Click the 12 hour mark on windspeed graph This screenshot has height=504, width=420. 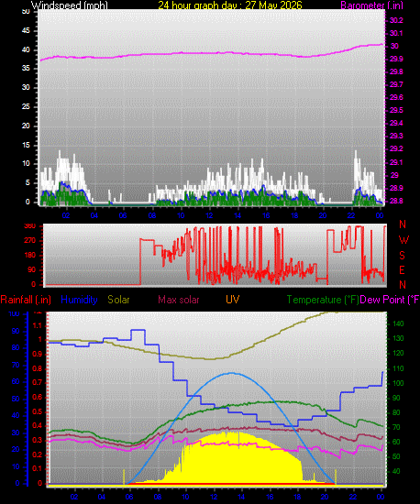coord(209,215)
